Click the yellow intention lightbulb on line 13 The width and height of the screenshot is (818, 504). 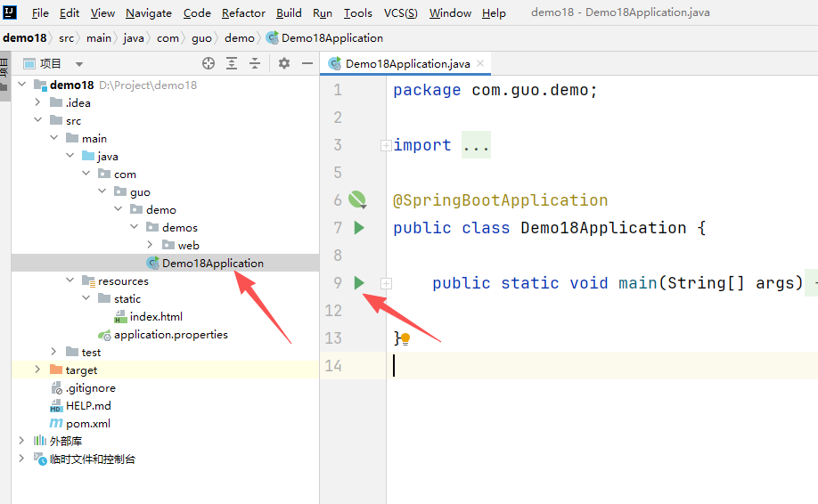coord(405,339)
